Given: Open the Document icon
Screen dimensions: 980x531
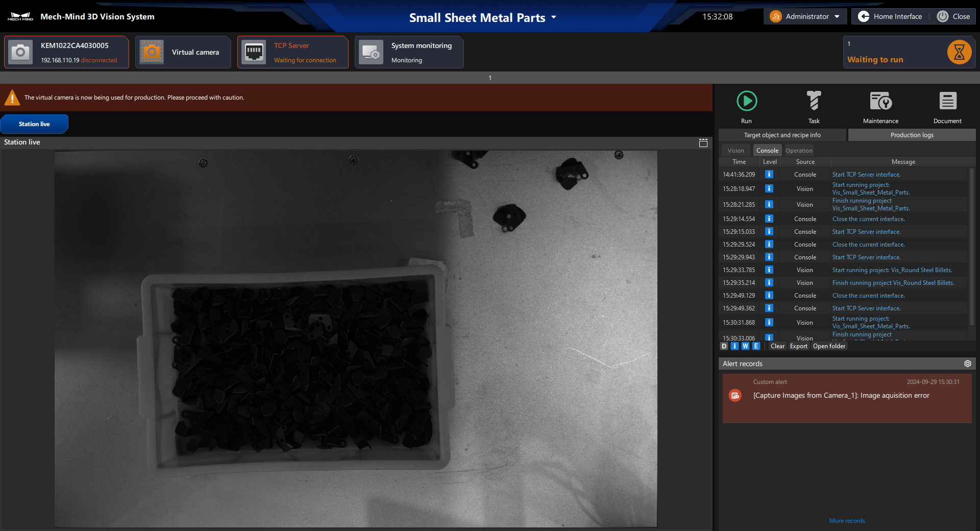Looking at the screenshot, I should point(947,102).
